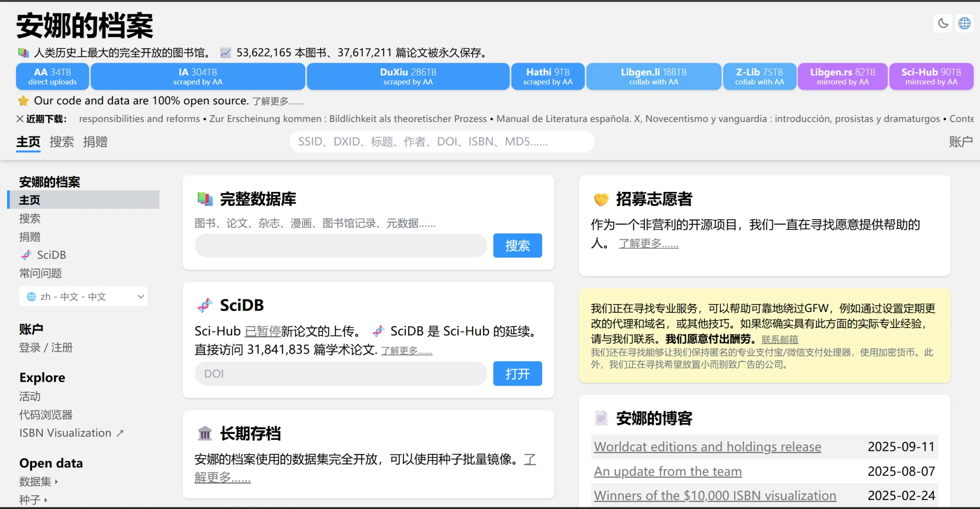Select 主页 in the left sidebar
Image resolution: width=980 pixels, height=509 pixels.
[84, 200]
